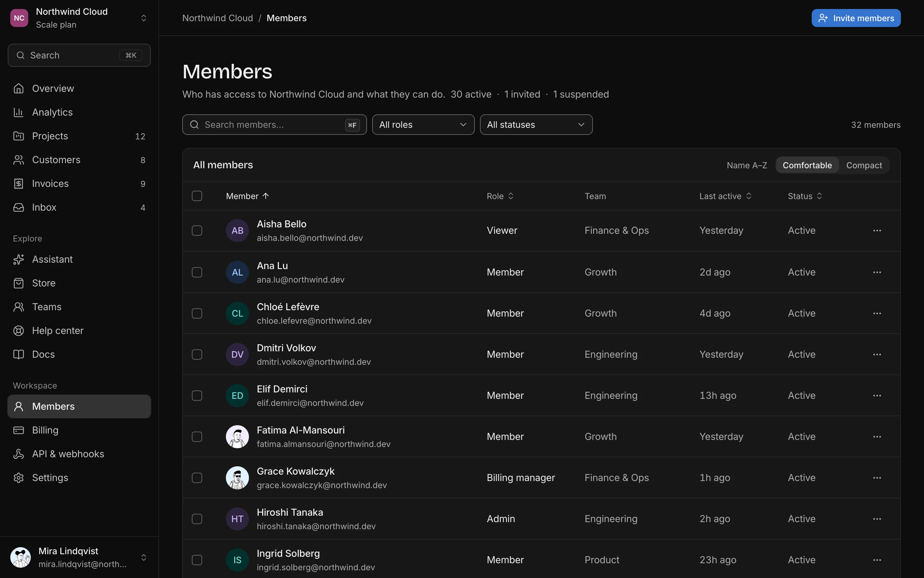Click the Billing credit card icon
The height and width of the screenshot is (578, 924).
(18, 430)
